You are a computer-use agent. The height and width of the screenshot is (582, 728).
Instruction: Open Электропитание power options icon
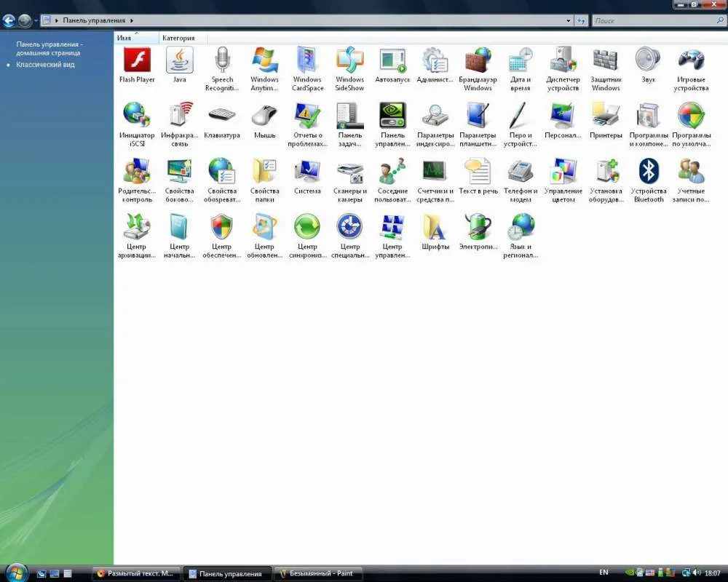click(478, 232)
